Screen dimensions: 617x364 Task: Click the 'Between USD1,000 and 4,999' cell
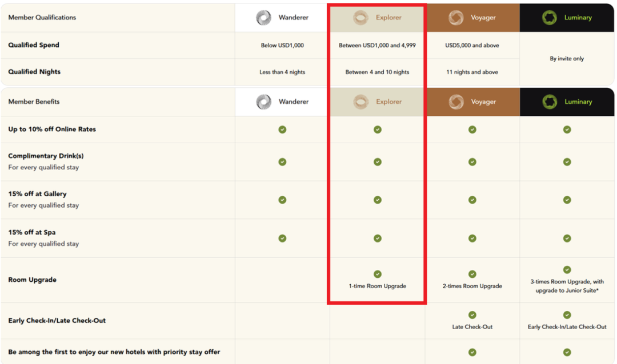click(377, 45)
